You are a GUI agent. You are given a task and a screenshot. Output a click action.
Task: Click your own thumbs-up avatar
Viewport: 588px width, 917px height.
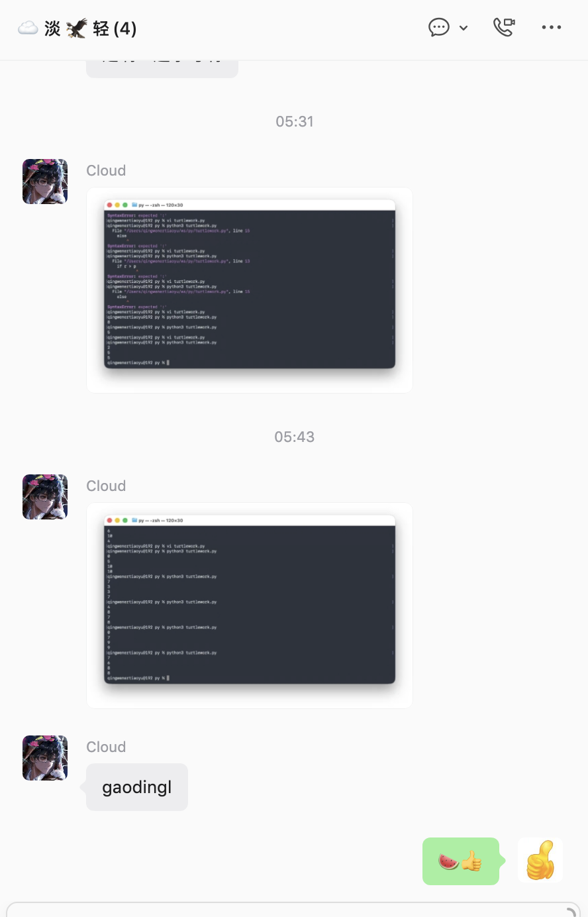540,860
